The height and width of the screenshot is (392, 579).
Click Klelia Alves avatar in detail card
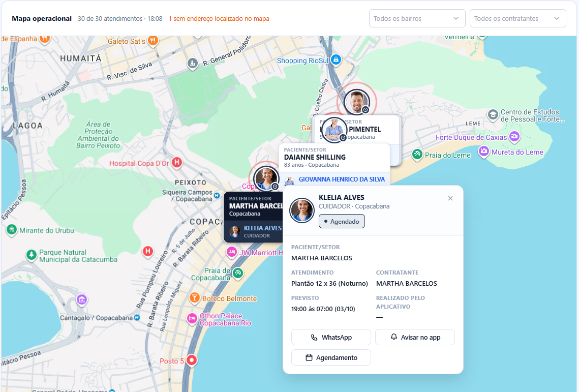[301, 210]
